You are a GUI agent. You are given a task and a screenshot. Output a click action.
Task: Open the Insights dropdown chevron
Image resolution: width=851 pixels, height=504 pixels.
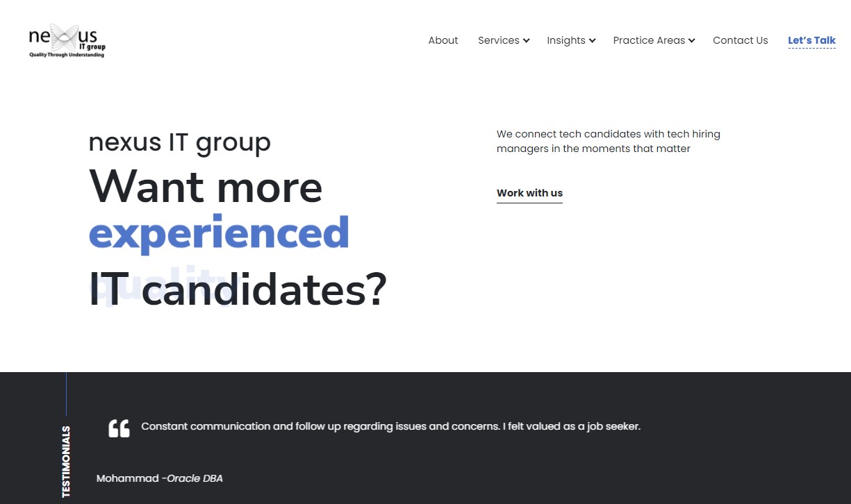[593, 40]
